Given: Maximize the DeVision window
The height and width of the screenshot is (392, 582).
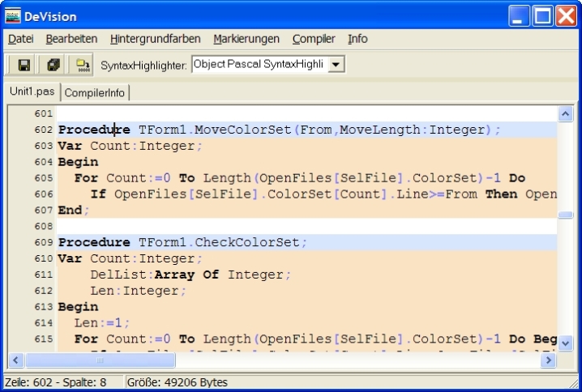Looking at the screenshot, I should pos(542,15).
